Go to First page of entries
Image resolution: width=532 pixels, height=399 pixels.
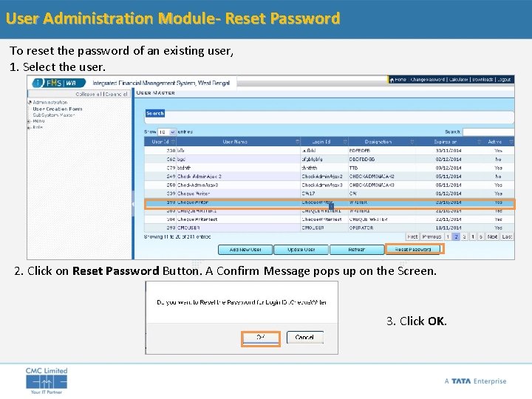pos(412,237)
